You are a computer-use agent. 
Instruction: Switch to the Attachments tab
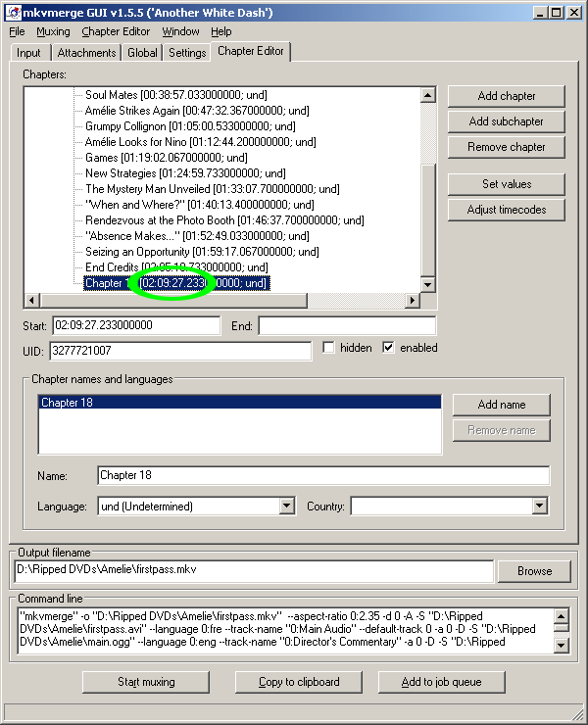click(x=86, y=53)
